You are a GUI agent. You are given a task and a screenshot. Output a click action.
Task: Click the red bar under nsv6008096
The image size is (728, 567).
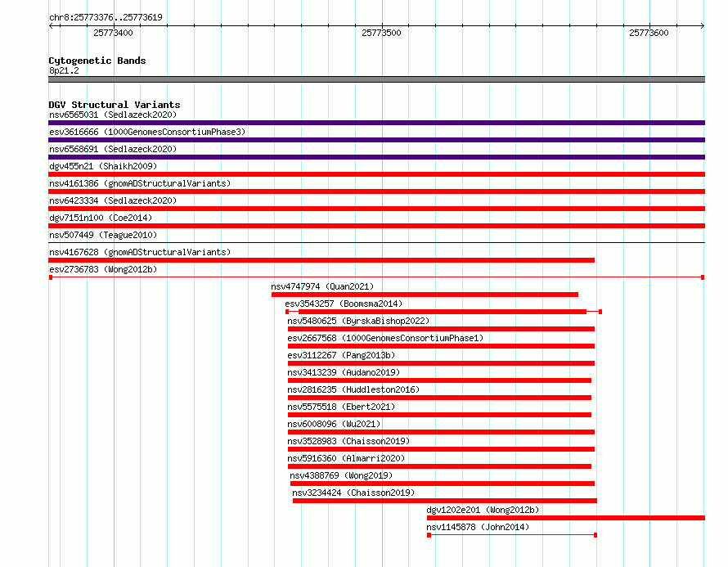pyautogui.click(x=441, y=432)
